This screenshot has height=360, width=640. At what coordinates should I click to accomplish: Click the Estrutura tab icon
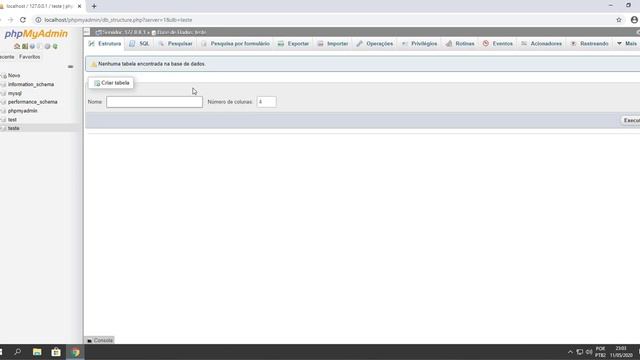pos(92,44)
